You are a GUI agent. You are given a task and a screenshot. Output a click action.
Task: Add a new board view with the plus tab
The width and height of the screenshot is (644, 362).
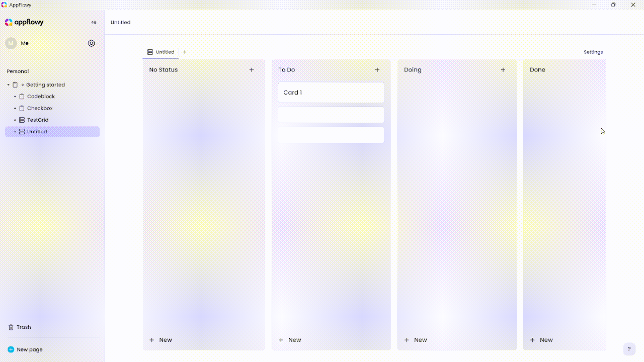(184, 52)
